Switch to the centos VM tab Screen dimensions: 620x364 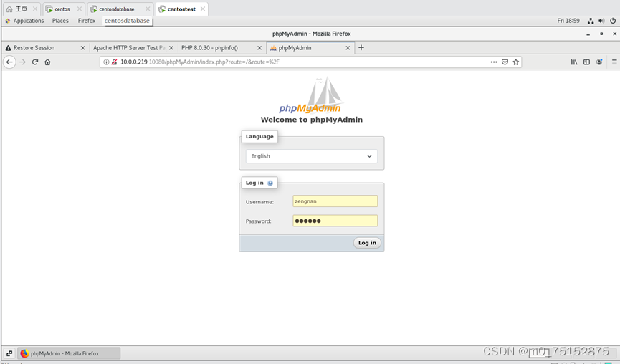[62, 9]
